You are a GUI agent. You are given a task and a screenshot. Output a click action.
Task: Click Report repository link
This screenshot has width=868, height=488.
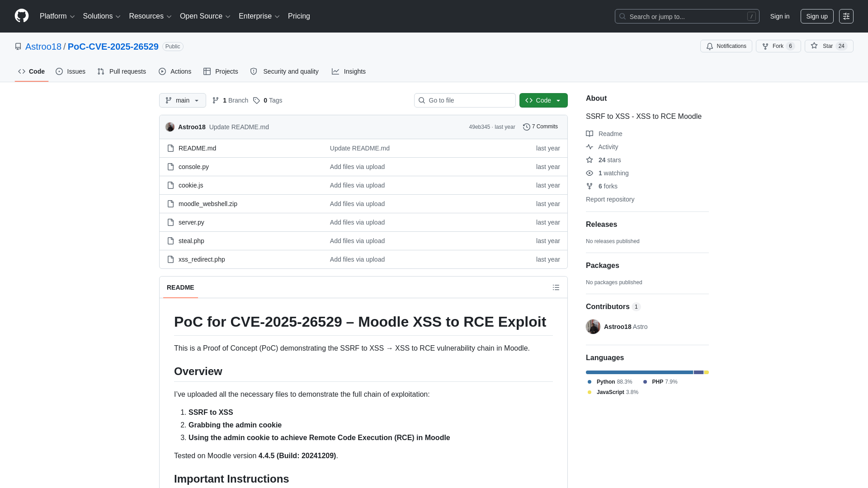pos(610,199)
